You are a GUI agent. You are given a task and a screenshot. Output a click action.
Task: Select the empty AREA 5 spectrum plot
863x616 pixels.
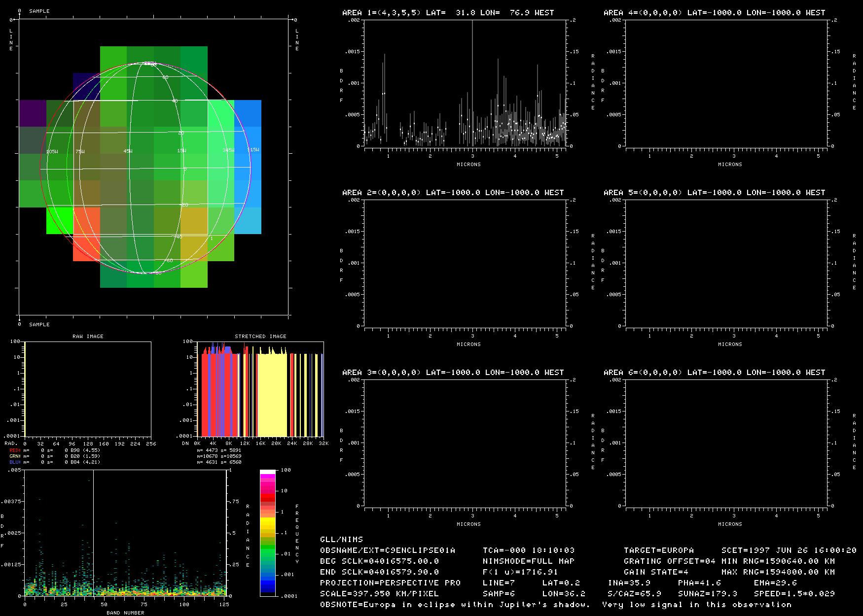(726, 263)
